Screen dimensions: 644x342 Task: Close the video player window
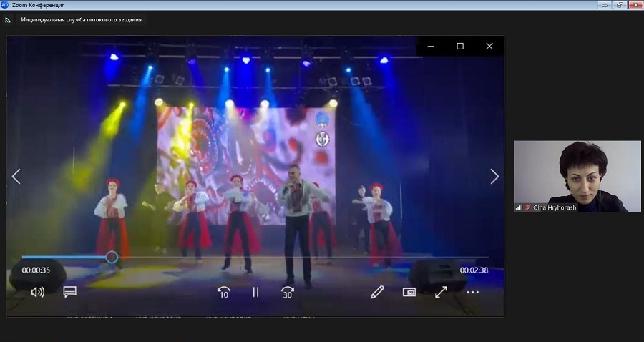click(x=489, y=47)
